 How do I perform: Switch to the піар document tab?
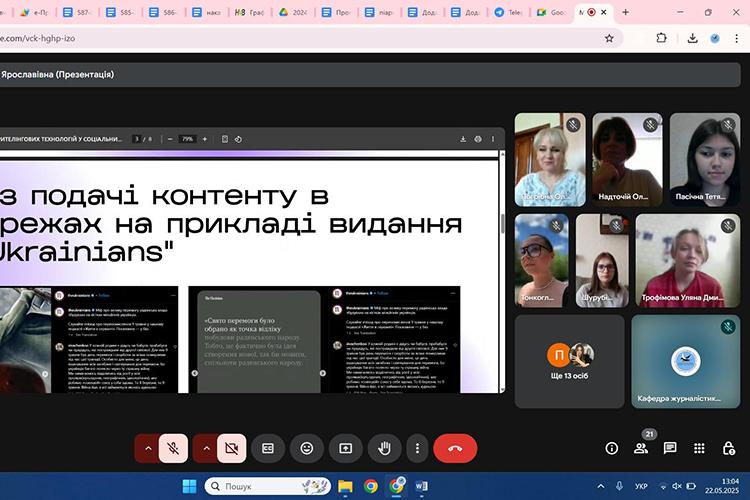[378, 12]
